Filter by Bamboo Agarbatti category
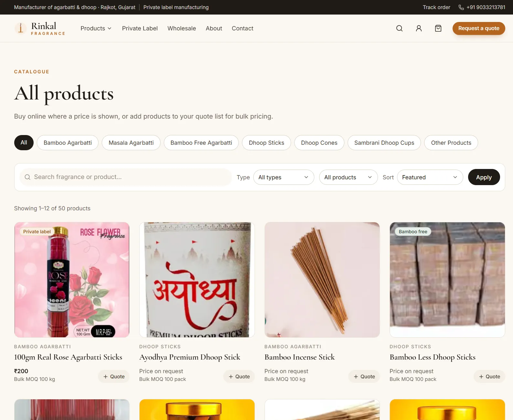Image resolution: width=513 pixels, height=420 pixels. (x=68, y=142)
